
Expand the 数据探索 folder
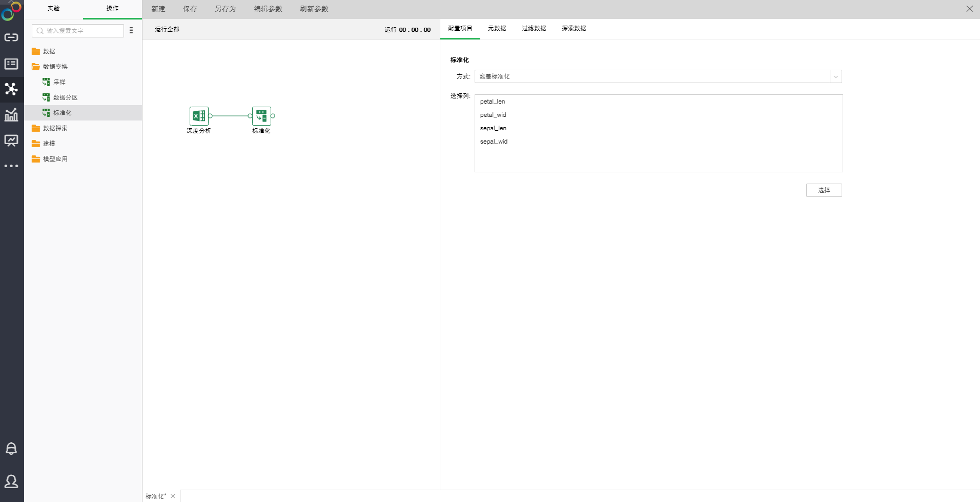tap(55, 128)
